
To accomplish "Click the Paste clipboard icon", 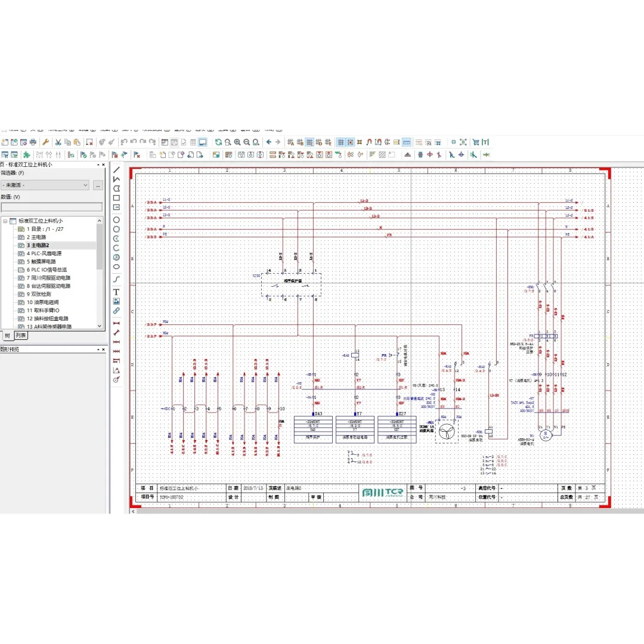I will (x=77, y=142).
